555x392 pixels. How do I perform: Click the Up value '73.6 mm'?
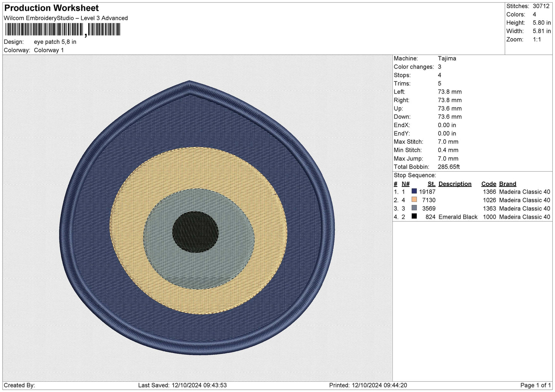[450, 109]
